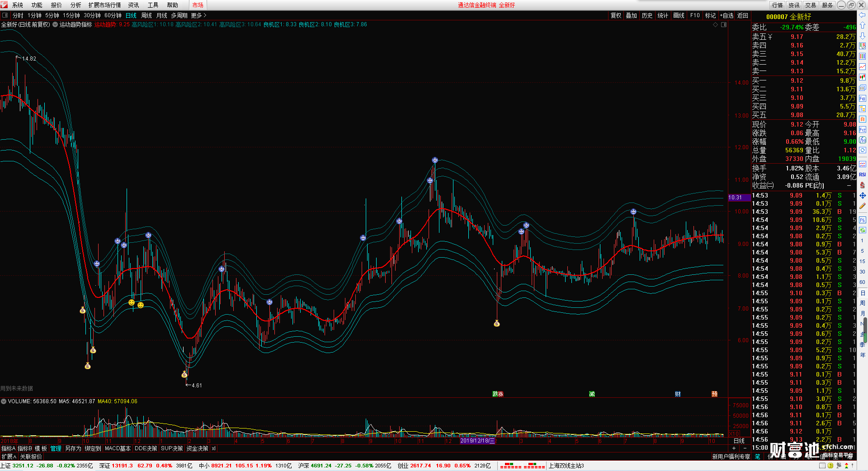Click the 2019/12/18 date marker on timeline
868x471 pixels.
tap(477, 441)
